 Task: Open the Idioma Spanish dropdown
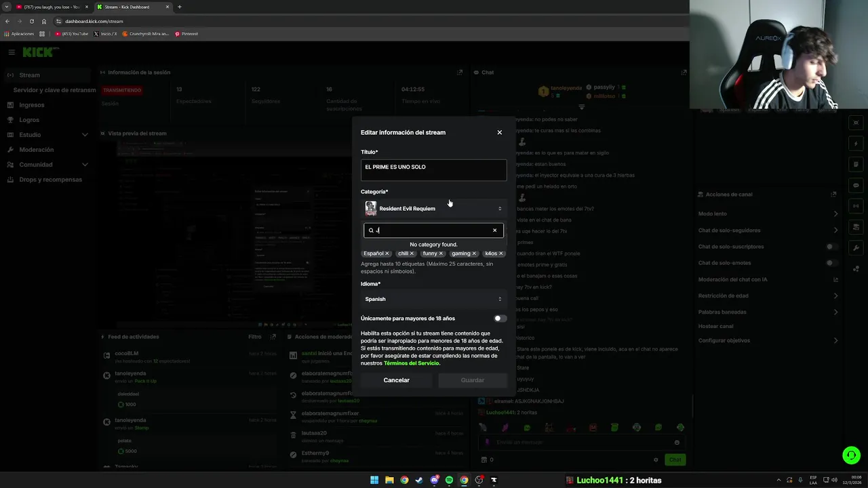click(433, 299)
